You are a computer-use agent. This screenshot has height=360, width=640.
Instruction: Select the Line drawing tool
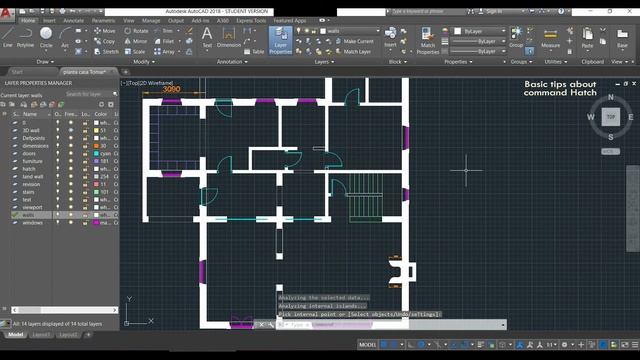tap(7, 38)
